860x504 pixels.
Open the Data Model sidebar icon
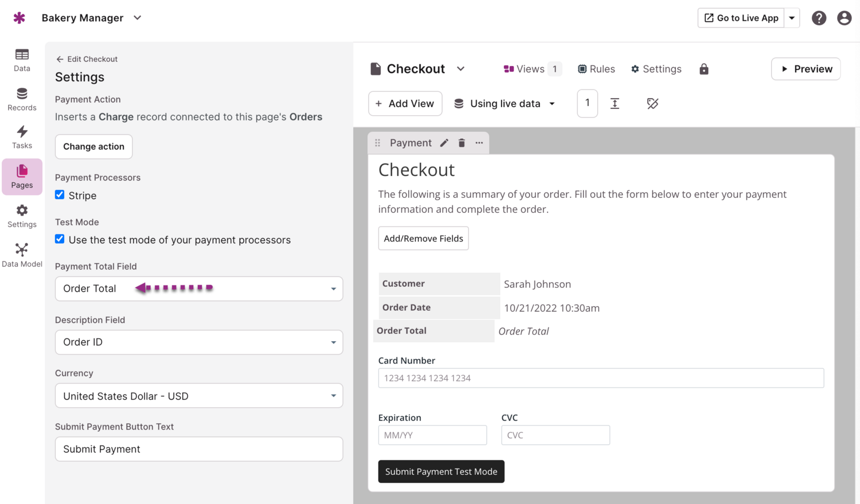(x=22, y=255)
